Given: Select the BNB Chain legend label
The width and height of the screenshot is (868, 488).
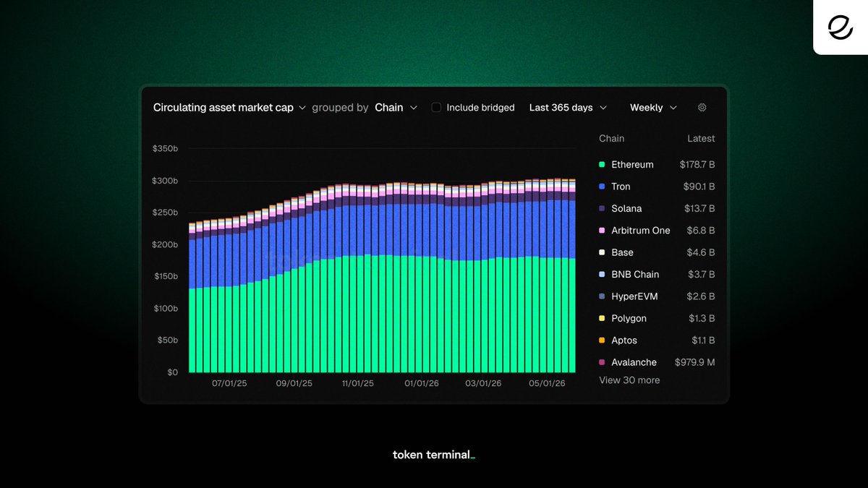Looking at the screenshot, I should [635, 275].
